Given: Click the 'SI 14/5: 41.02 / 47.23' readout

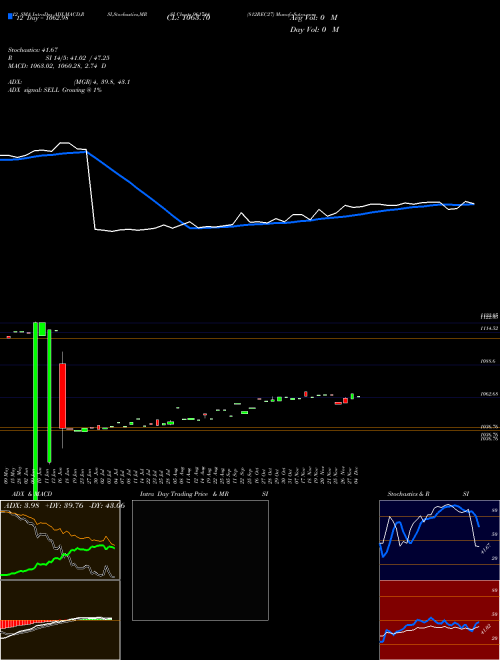Looking at the screenshot, I should click(78, 58).
